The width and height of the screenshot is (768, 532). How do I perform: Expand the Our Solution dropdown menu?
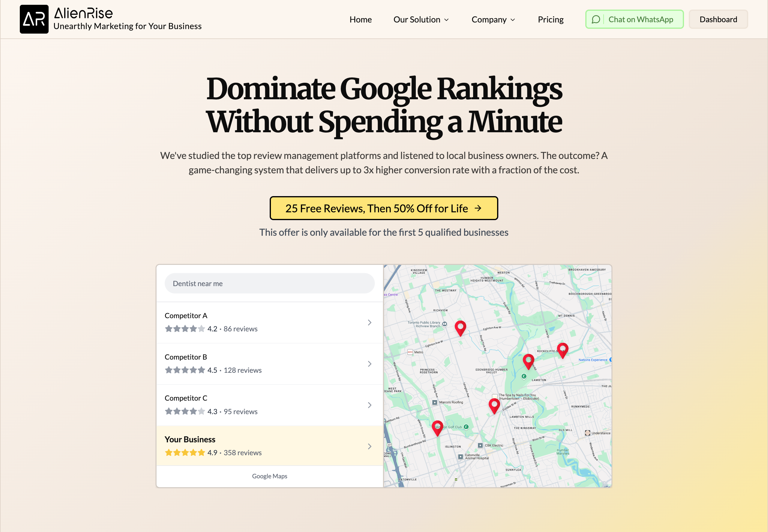tap(421, 20)
